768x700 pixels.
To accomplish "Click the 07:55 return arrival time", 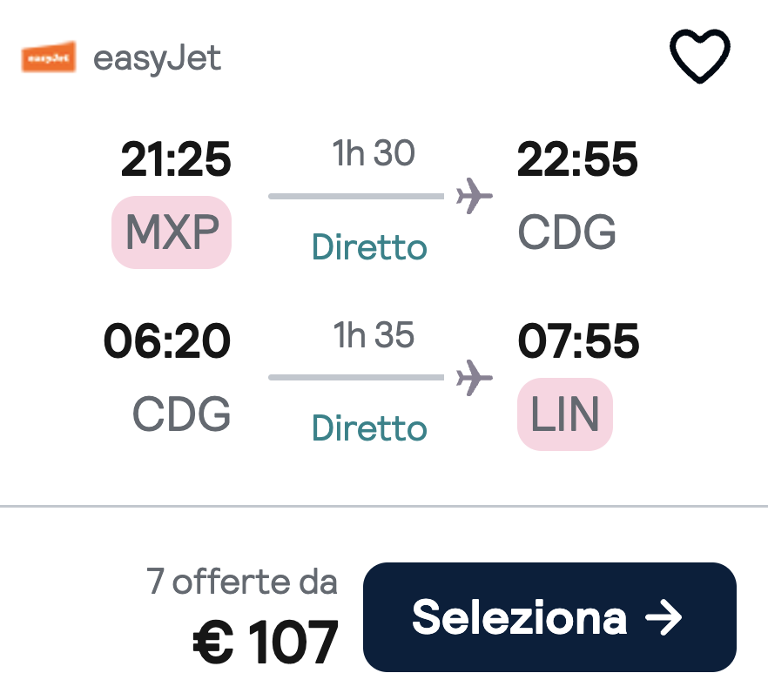I will [578, 341].
